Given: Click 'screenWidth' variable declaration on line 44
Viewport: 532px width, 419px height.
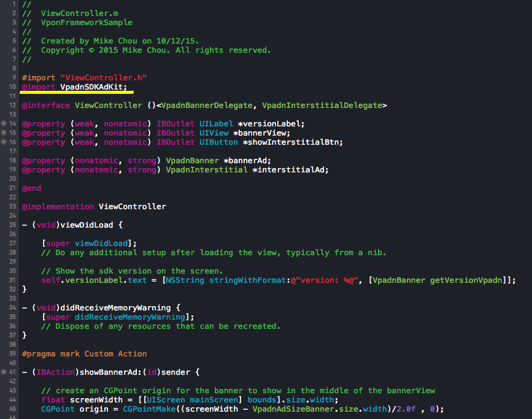Looking at the screenshot, I should click(96, 400).
